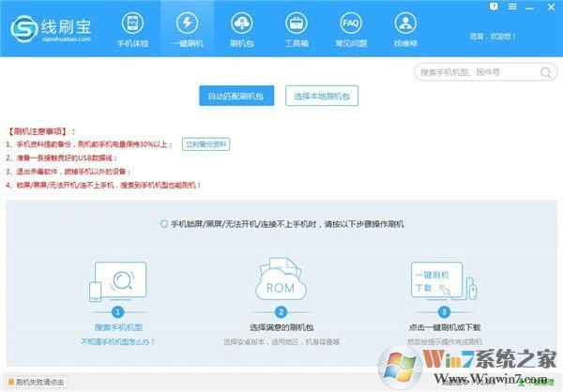Minimize the 线刷宝 window

[x=529, y=8]
